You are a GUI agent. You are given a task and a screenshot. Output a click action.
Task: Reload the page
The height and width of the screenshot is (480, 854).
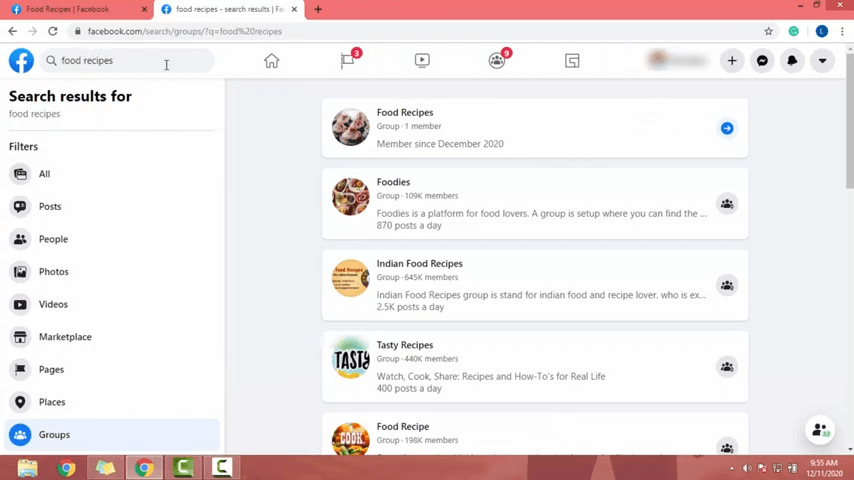[x=53, y=31]
